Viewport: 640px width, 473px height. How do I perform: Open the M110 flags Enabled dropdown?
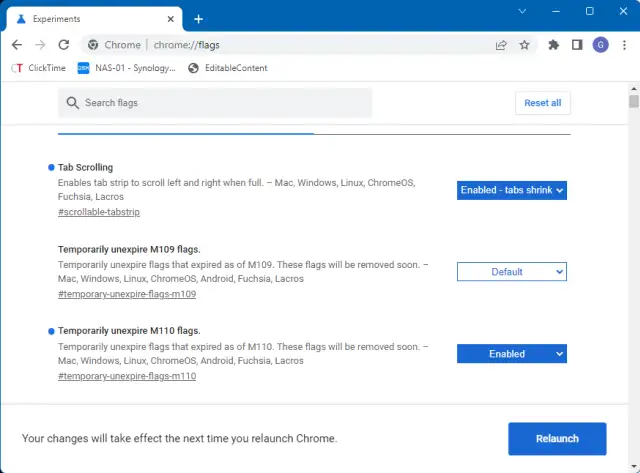[x=512, y=354]
